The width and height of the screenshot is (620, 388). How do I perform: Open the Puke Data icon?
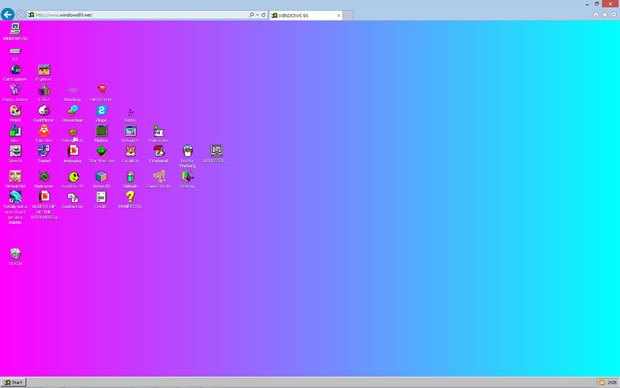159,134
